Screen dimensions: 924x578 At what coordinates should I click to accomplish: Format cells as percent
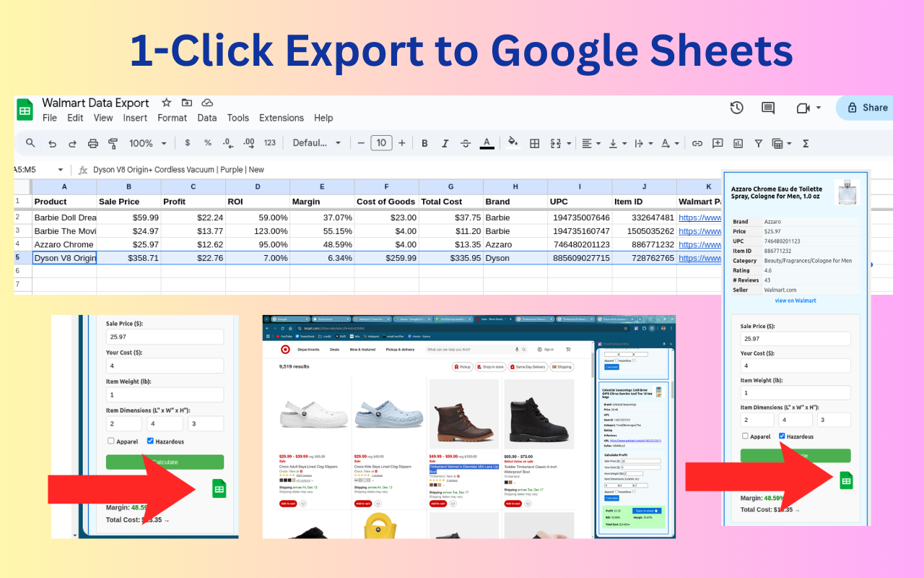(x=208, y=143)
